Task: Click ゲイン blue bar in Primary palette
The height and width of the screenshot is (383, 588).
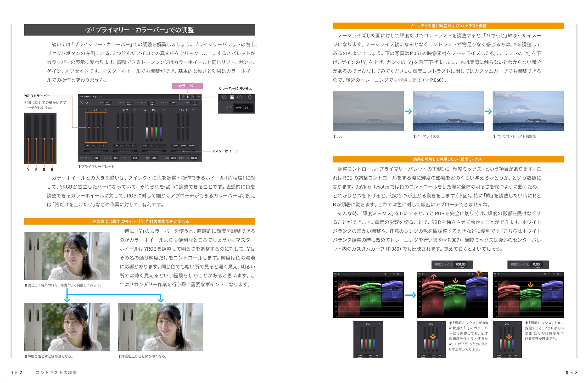Action: (161, 127)
